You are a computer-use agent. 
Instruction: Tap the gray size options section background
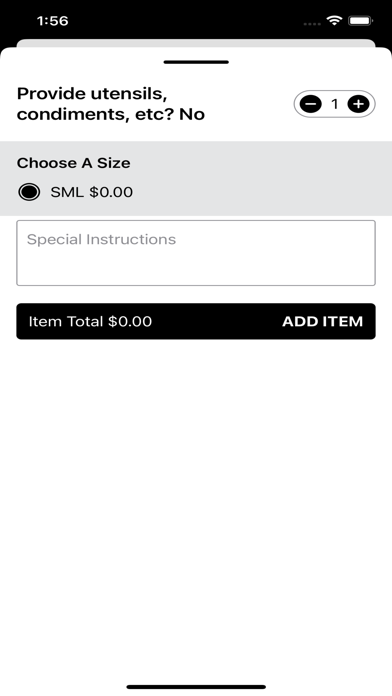(x=196, y=179)
